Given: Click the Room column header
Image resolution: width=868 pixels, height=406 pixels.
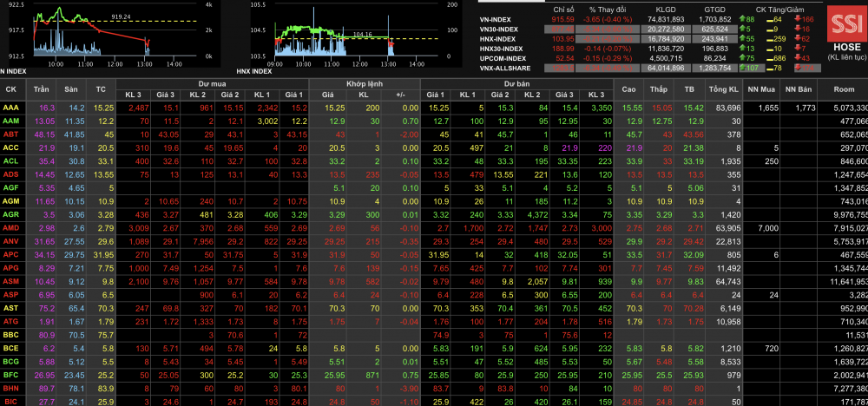Looking at the screenshot, I should (843, 89).
